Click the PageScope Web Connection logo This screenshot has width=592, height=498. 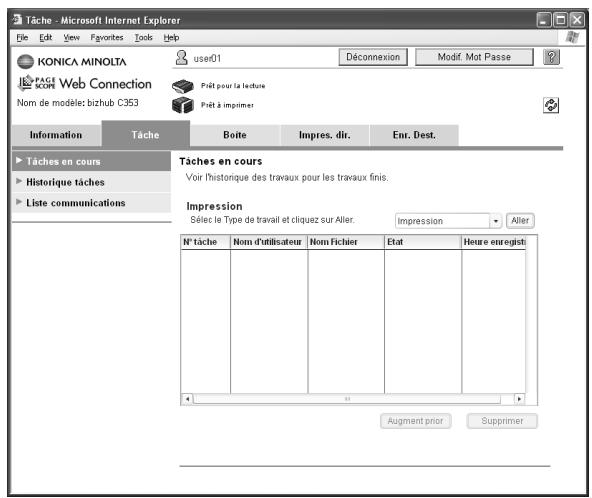(x=85, y=83)
